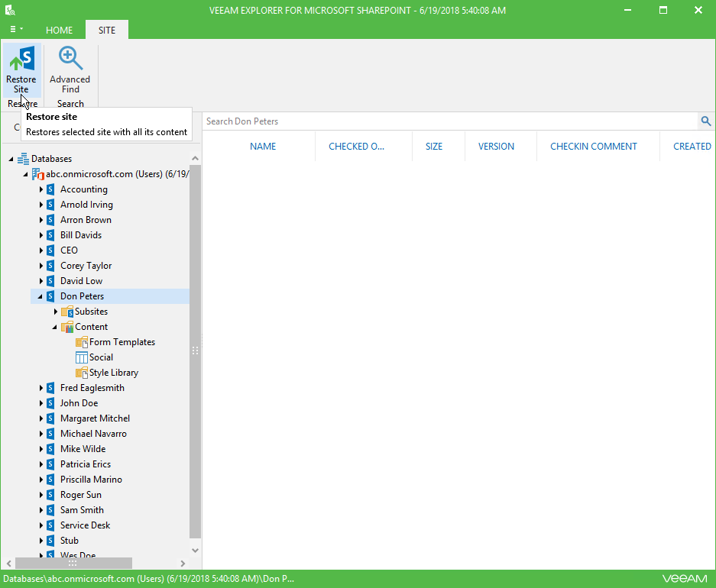Click the search magnifier icon

pos(705,121)
